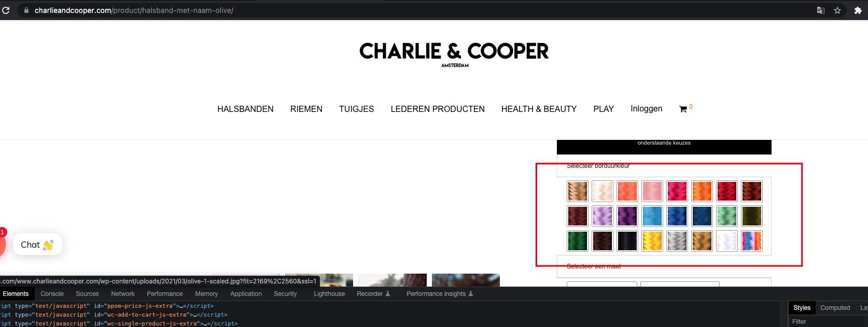Select the orange thread color swatch
The height and width of the screenshot is (327, 868).
[x=702, y=191]
